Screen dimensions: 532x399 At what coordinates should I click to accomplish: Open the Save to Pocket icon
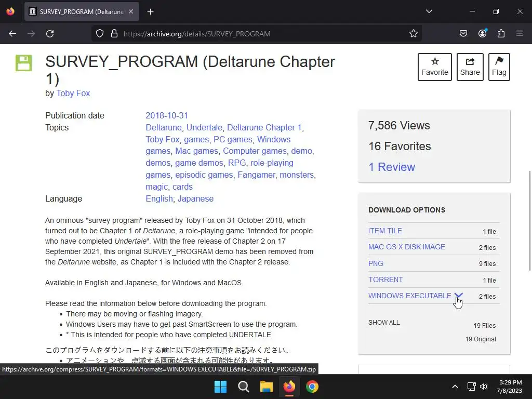click(x=463, y=34)
